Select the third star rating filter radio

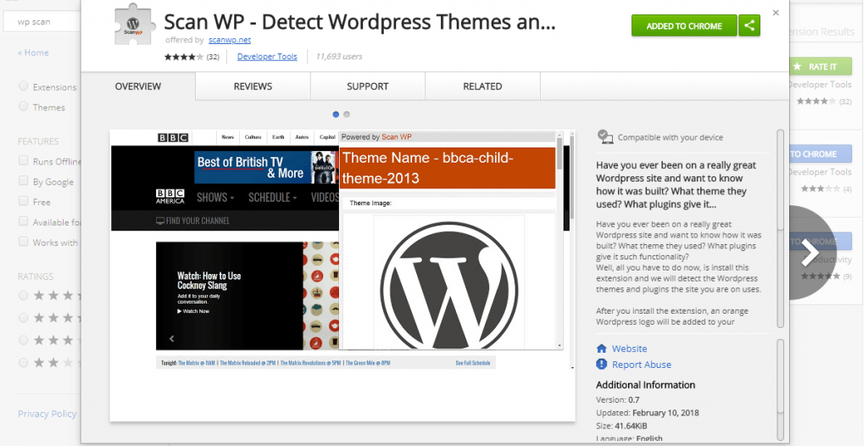tap(23, 340)
